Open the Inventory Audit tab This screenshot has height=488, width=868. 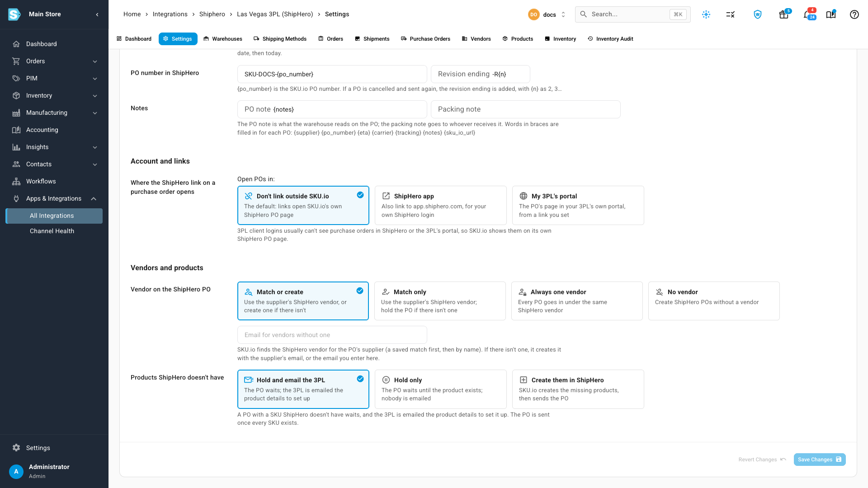point(610,39)
